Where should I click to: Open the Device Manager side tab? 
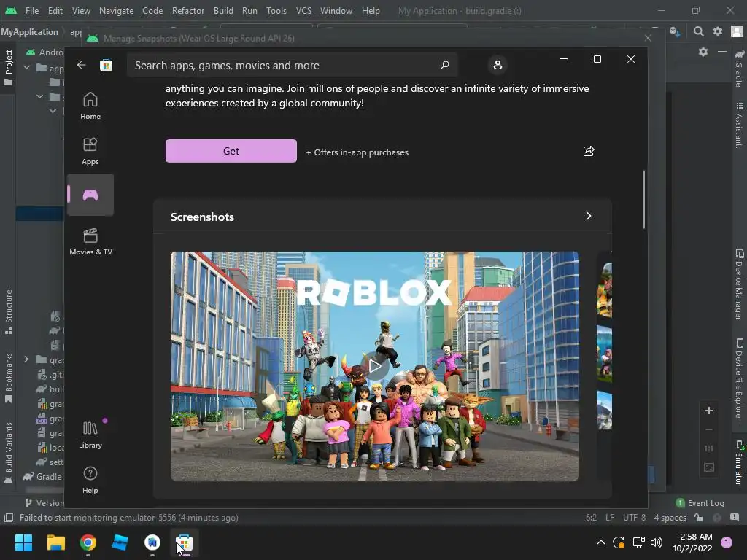pyautogui.click(x=740, y=284)
